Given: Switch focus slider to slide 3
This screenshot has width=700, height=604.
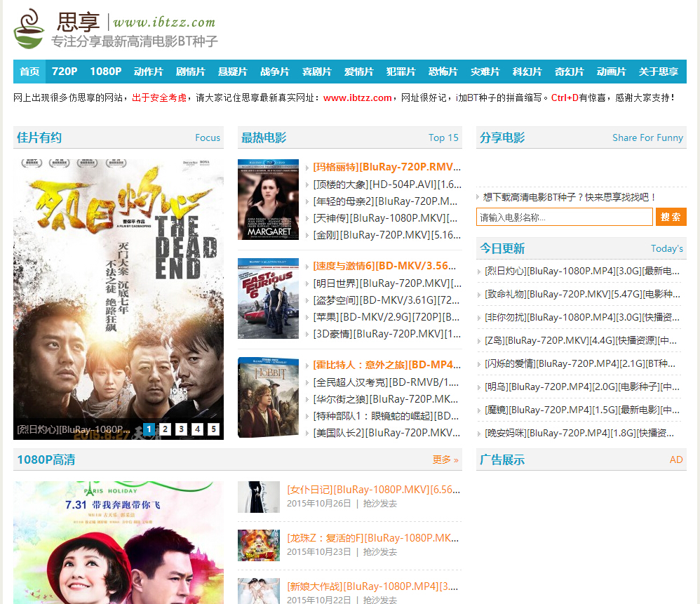Looking at the screenshot, I should coord(181,429).
